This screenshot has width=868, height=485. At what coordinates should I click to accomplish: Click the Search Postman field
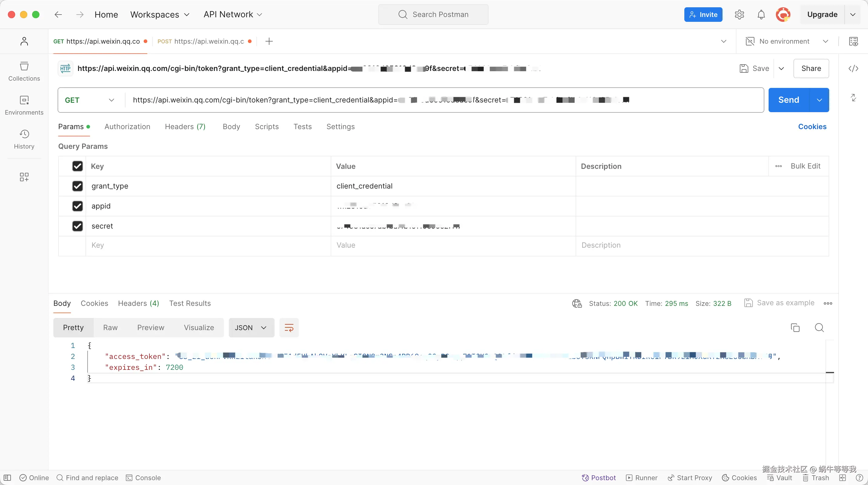(433, 15)
